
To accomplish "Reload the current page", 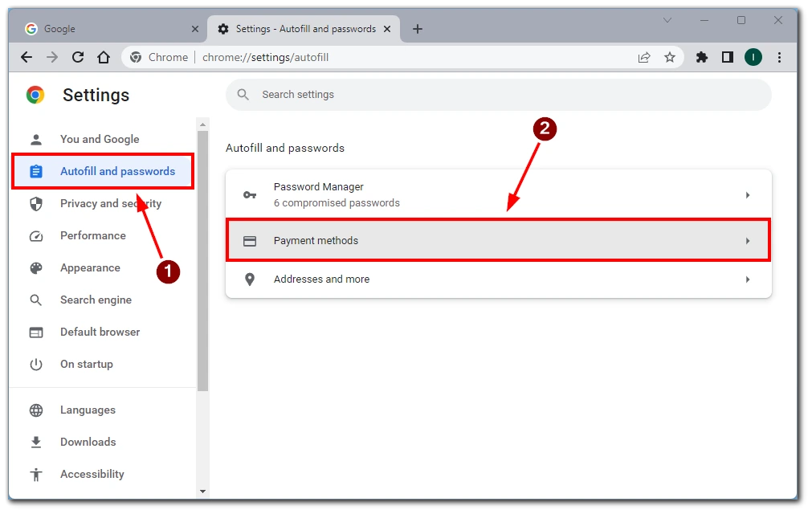I will [x=78, y=58].
